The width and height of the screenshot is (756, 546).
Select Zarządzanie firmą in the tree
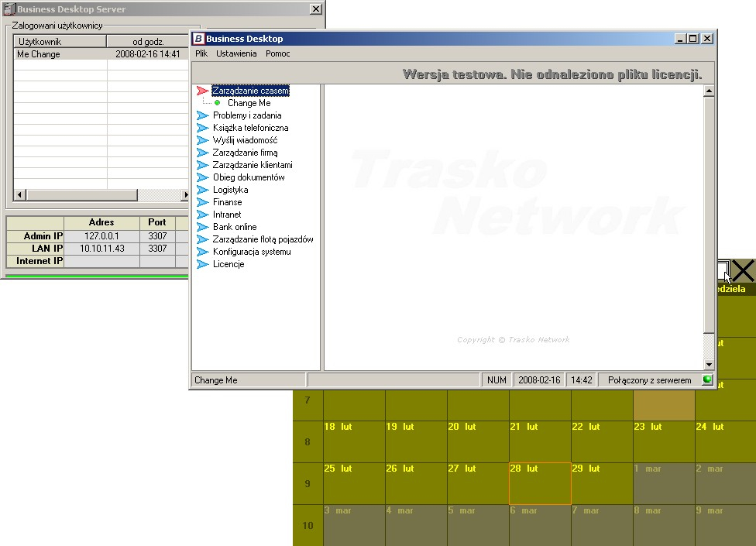[x=245, y=153]
